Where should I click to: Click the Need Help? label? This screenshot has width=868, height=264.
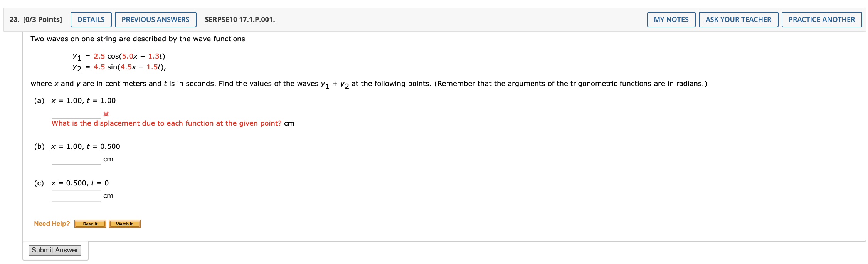click(52, 223)
